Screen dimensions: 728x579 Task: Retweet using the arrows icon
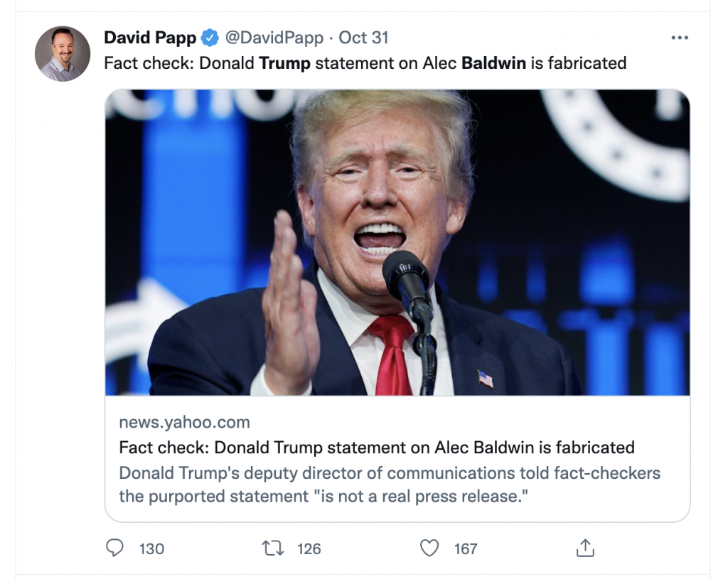point(272,548)
